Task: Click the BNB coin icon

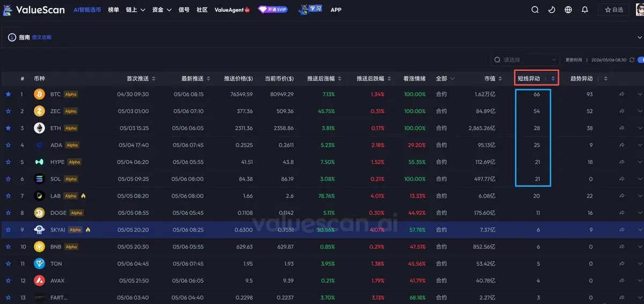Action: 39,247
